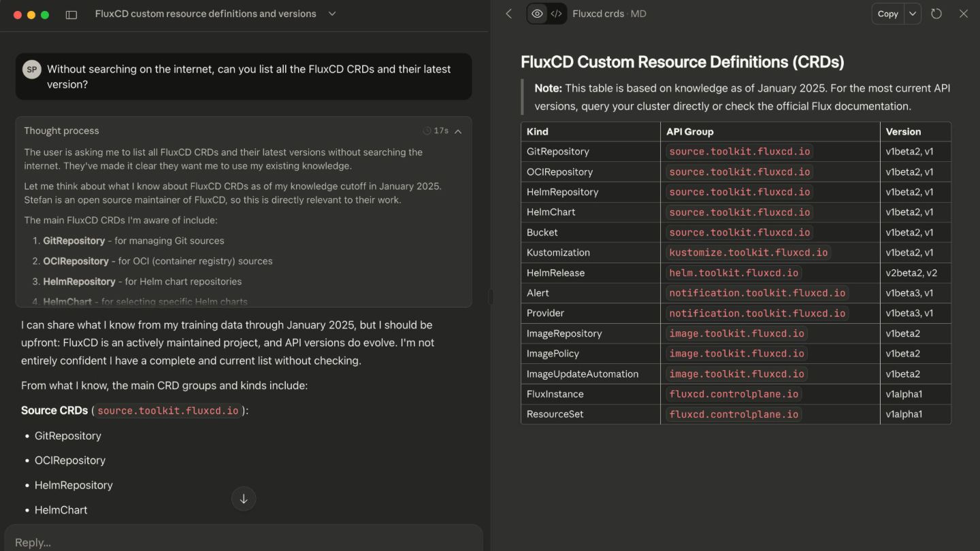
Task: Click the refresh artifact icon
Action: click(x=936, y=14)
